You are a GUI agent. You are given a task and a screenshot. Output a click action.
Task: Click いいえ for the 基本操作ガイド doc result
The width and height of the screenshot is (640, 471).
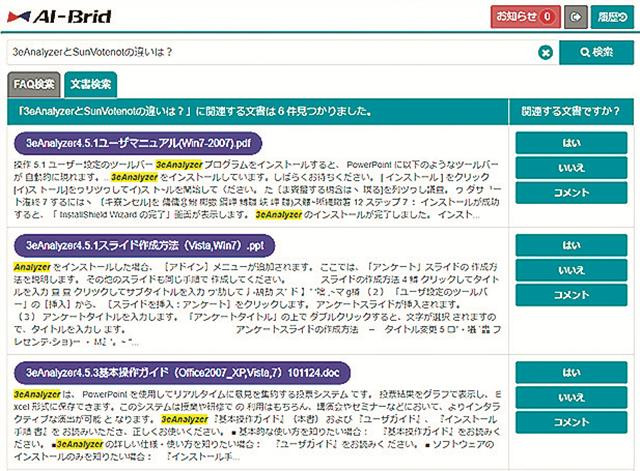[571, 398]
